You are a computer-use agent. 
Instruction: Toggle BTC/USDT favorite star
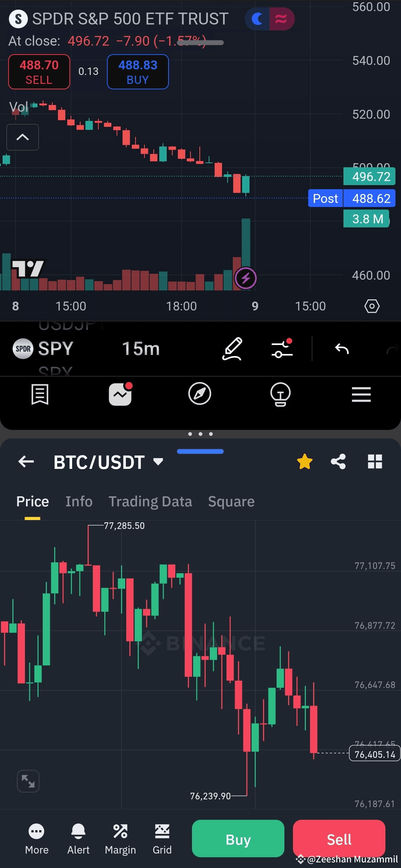pos(305,461)
